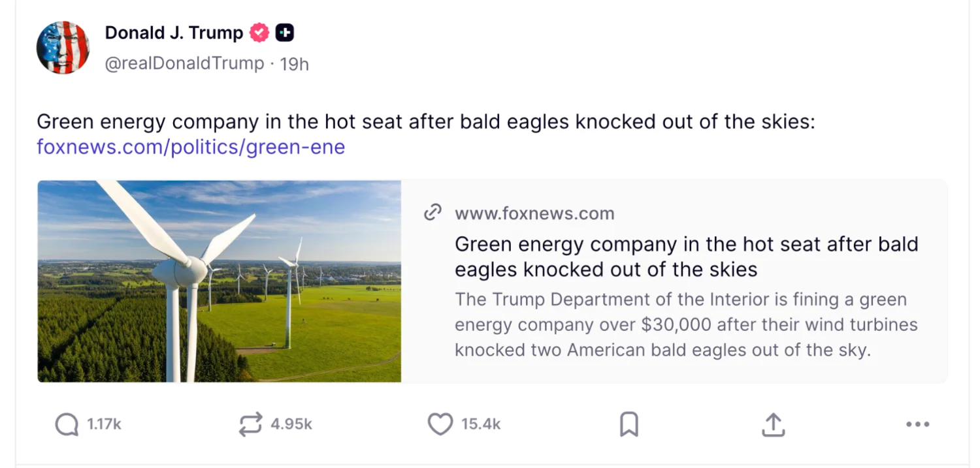Open the share upload icon
Screen dimensions: 980x468
pos(773,424)
